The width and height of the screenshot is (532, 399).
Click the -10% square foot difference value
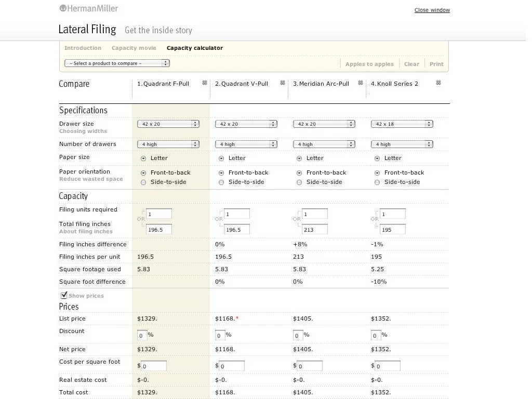379,282
